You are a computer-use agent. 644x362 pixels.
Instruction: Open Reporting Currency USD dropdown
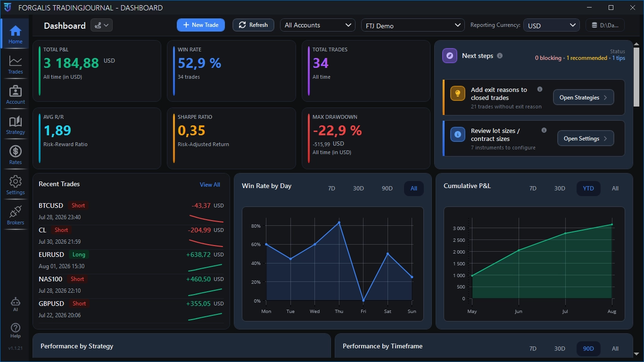tap(552, 25)
